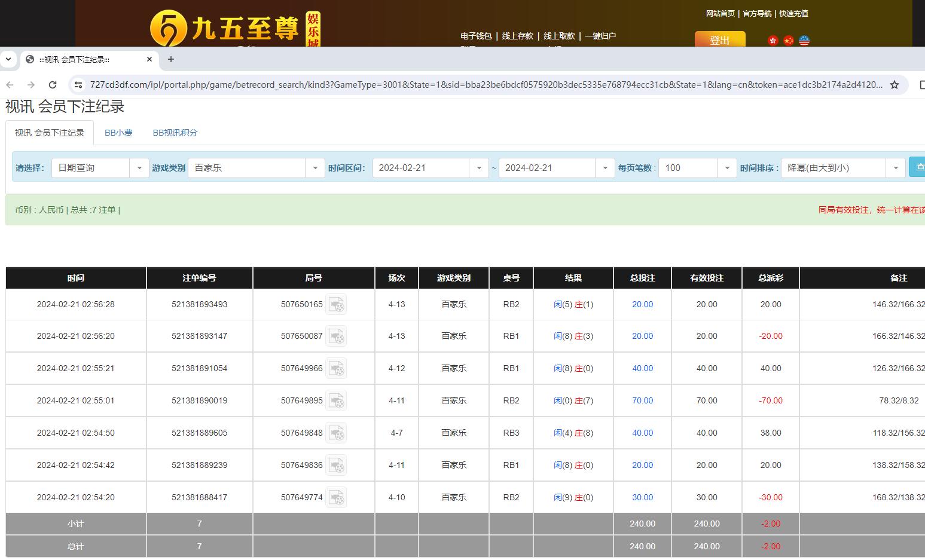
Task: Click total bet 70.00 link for 521381890019
Action: [642, 400]
